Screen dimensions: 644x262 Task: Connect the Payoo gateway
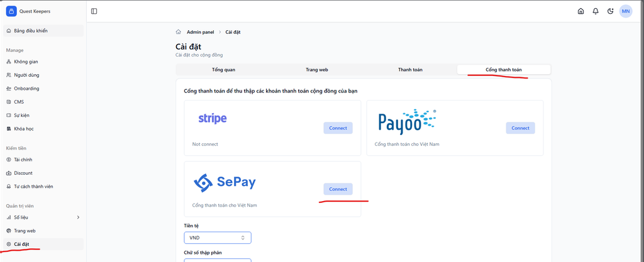click(x=520, y=128)
